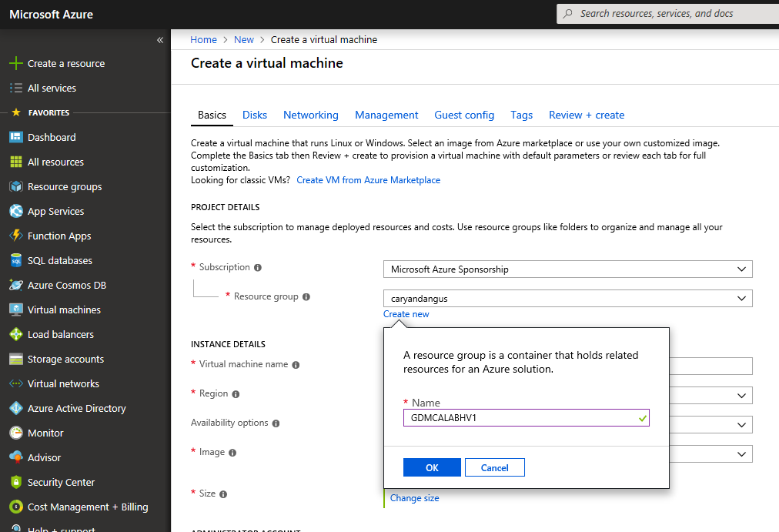Click the Virtual machine name field
The height and width of the screenshot is (532, 779).
(711, 366)
